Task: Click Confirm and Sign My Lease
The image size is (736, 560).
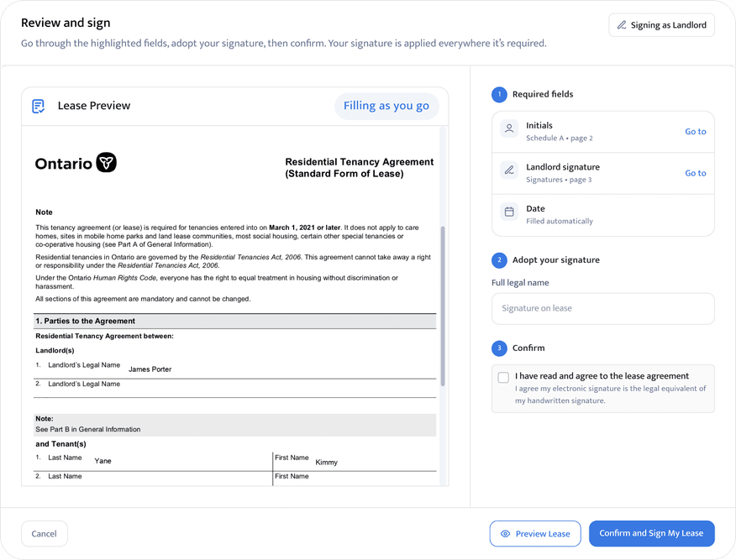Action: 651,533
